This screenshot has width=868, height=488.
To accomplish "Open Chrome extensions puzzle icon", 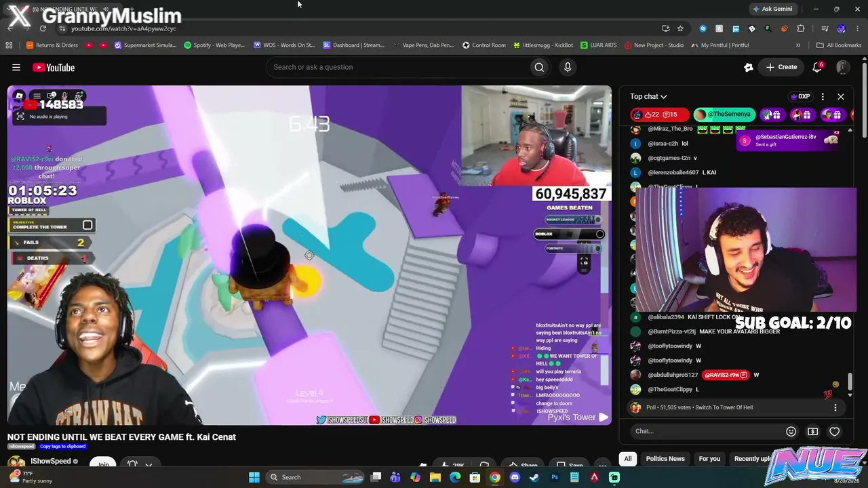I will click(801, 28).
